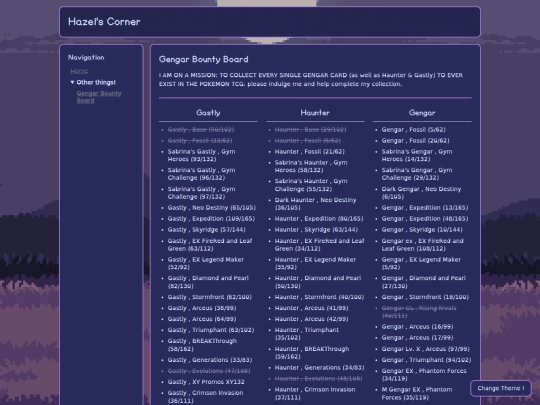Click Gengar GL, Rising Rivals entry
This screenshot has width=540, height=405.
pos(419,312)
